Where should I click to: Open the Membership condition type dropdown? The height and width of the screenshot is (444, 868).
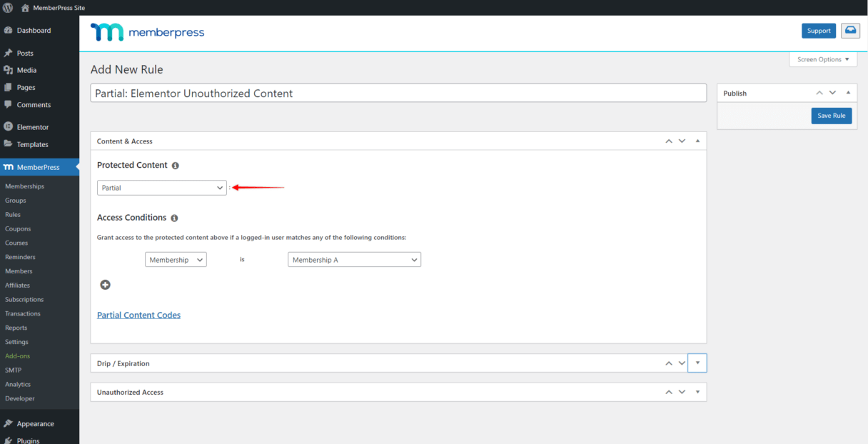click(x=176, y=260)
